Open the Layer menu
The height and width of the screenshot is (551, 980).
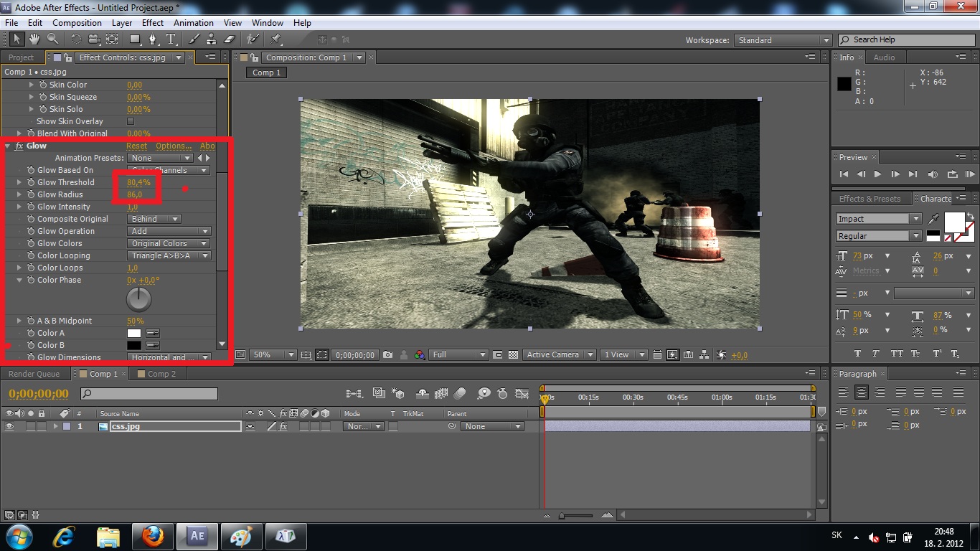pos(122,23)
